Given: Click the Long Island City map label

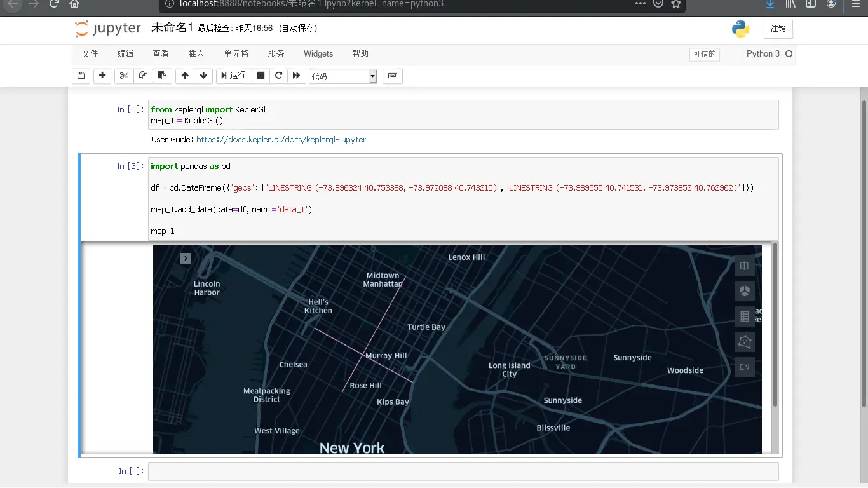Looking at the screenshot, I should coord(510,370).
